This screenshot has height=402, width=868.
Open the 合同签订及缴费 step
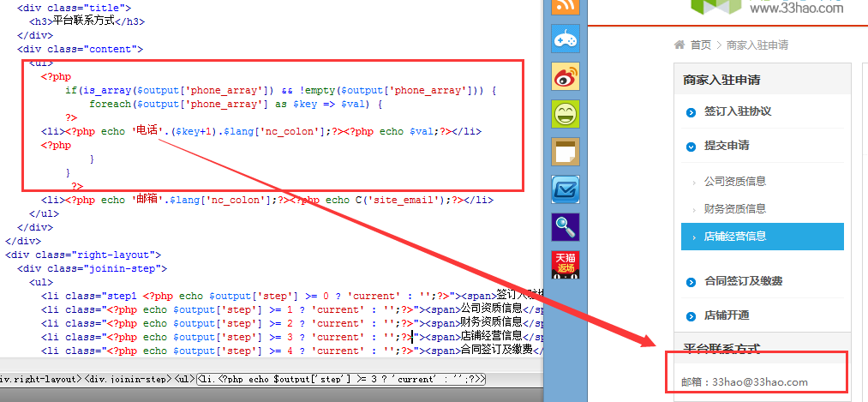coord(743,281)
